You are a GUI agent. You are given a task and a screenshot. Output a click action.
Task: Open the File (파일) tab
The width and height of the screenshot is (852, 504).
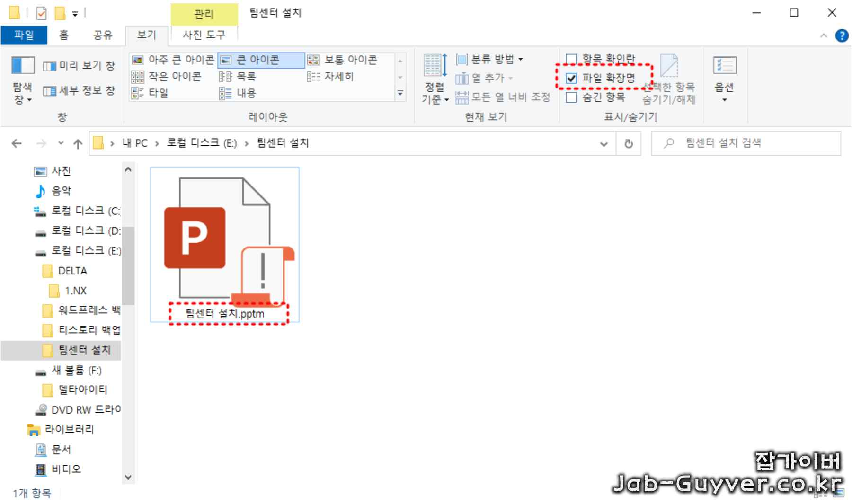coord(24,35)
